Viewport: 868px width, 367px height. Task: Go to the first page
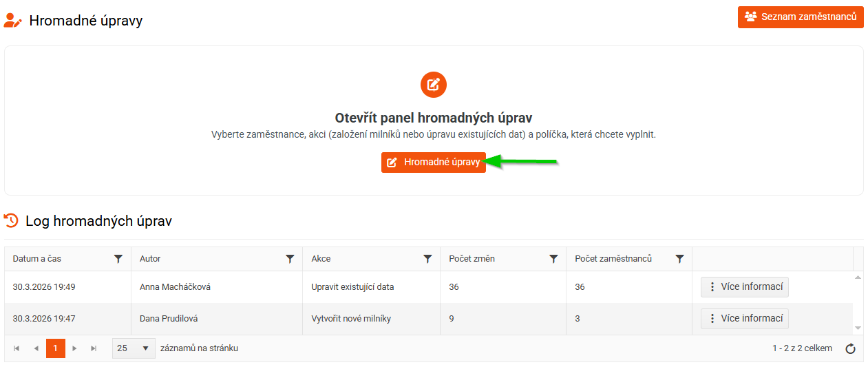(17, 348)
